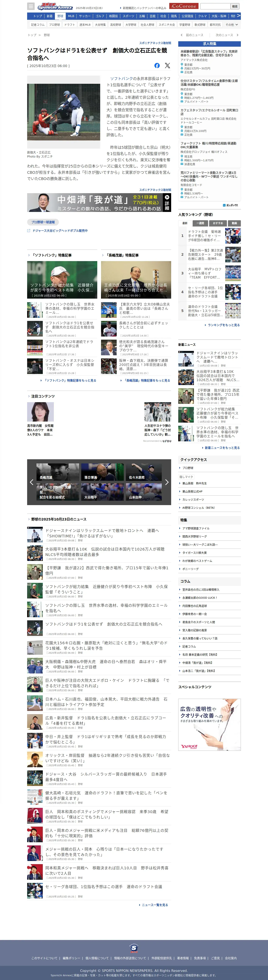
Task: Open external link icon for ドジャース大谷ビッグヘッドボブル
Action: pyautogui.click(x=29, y=230)
